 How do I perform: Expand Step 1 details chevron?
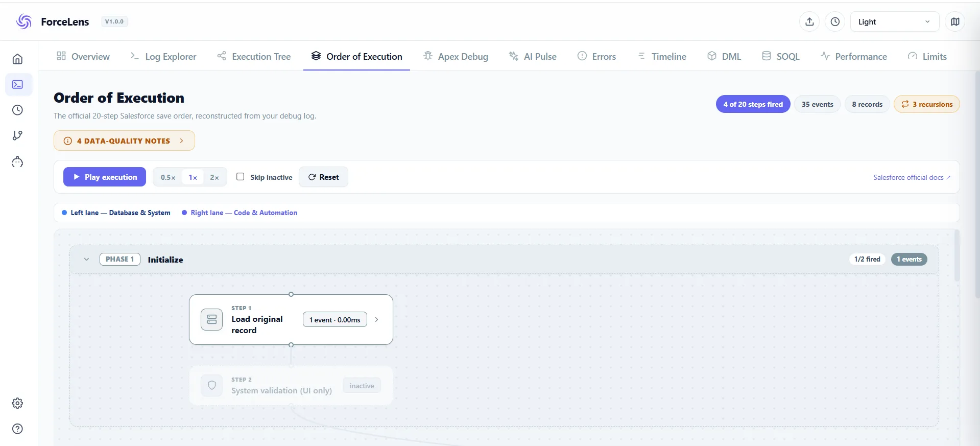[x=376, y=320]
